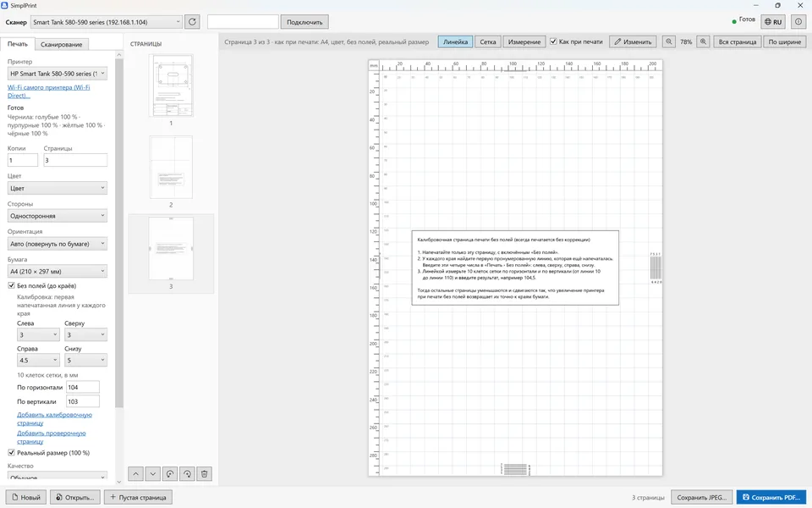812x508 pixels.
Task: Select page 1 thumbnail
Action: (171, 86)
